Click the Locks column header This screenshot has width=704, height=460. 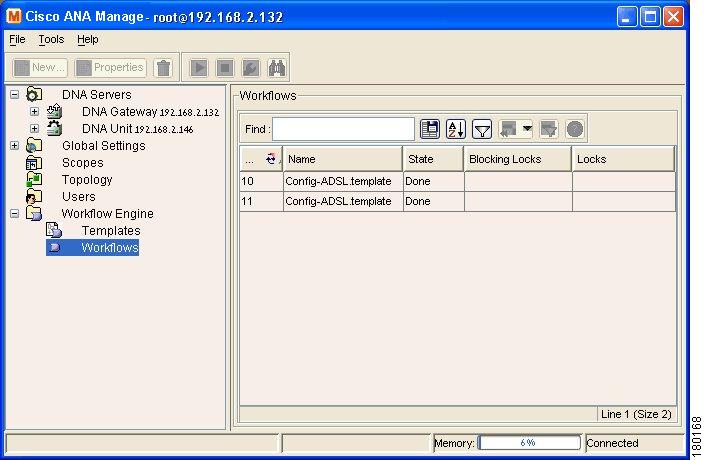[623, 159]
